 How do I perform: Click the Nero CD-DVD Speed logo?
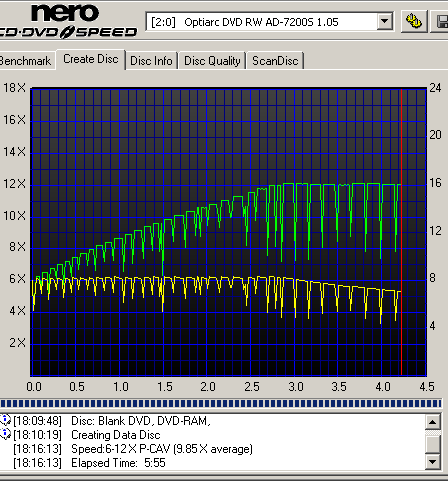click(68, 21)
